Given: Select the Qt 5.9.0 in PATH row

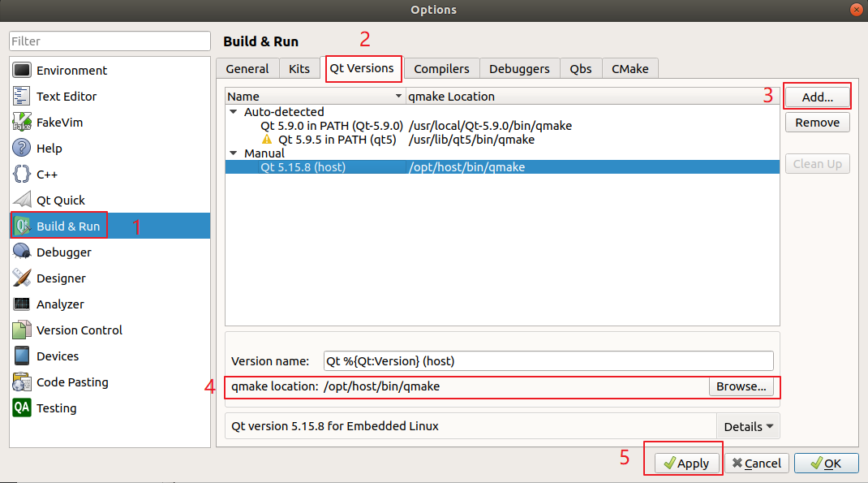Looking at the screenshot, I should pos(502,126).
